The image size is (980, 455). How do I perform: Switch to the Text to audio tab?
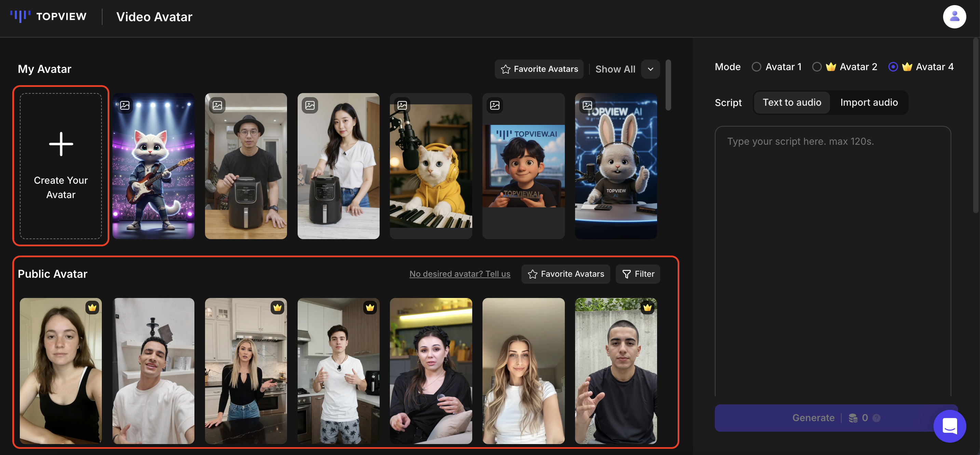[x=792, y=102]
